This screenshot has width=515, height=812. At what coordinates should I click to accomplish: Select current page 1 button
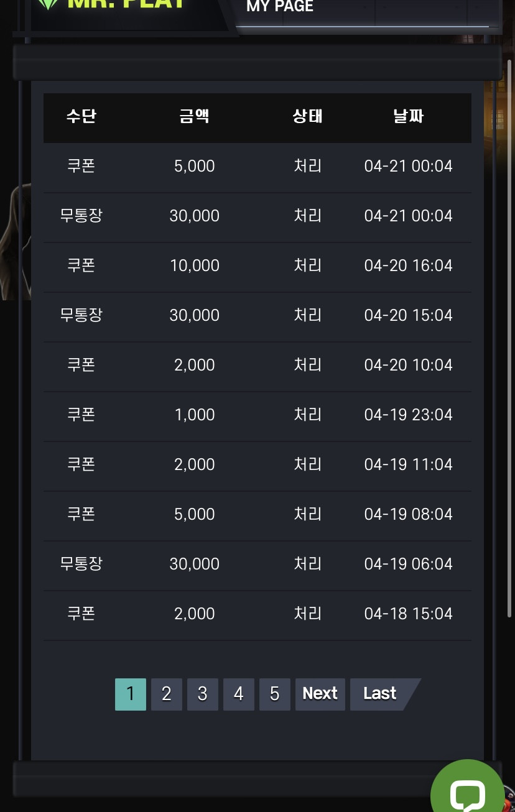[x=130, y=694]
